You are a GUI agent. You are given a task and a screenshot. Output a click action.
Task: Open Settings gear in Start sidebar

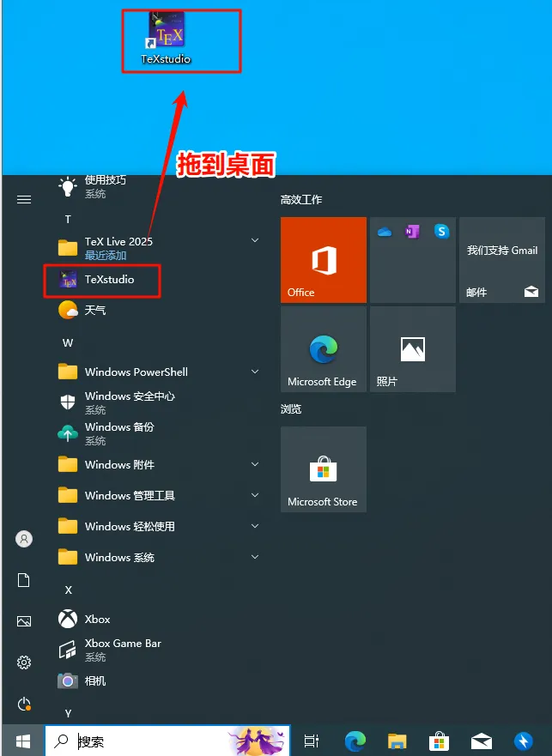pyautogui.click(x=24, y=662)
